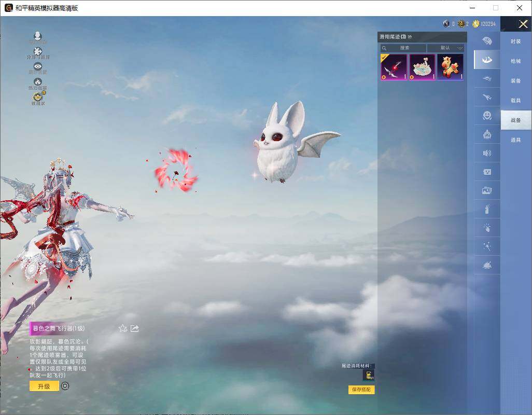Click the gold coin currency icon
532x415 pixels.
[x=475, y=23]
